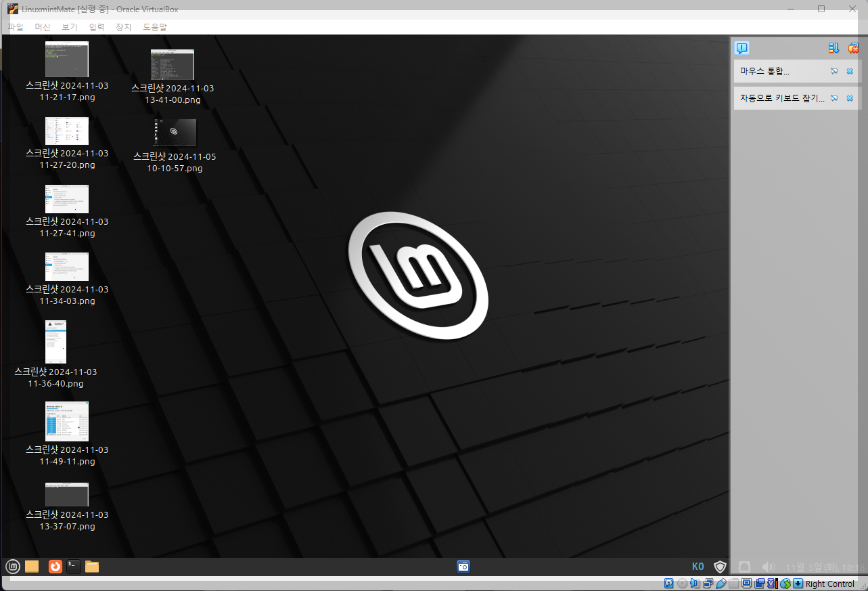Open the terminal launcher in the panel
Screen dimensions: 868x591
(x=74, y=567)
